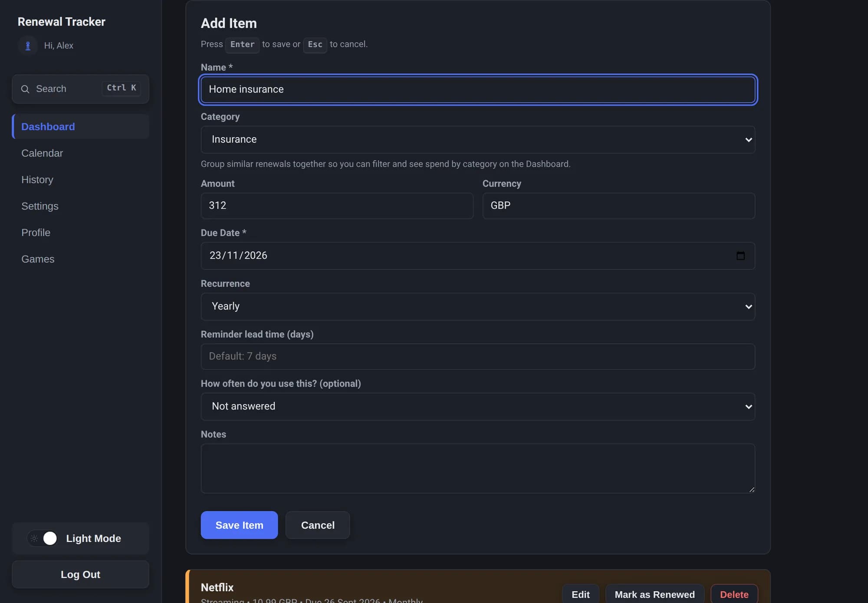Open Profile in the sidebar
The width and height of the screenshot is (868, 603).
click(x=81, y=233)
